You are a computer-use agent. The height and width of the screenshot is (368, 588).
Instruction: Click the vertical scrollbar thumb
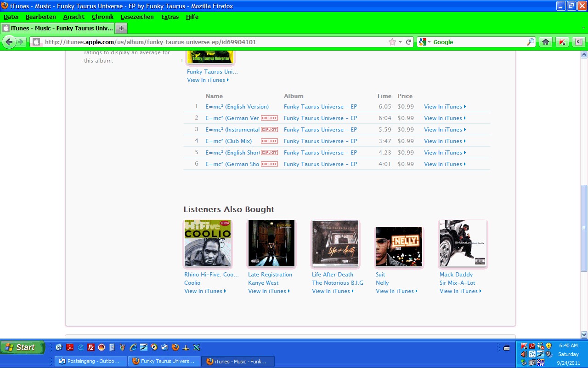click(x=584, y=228)
